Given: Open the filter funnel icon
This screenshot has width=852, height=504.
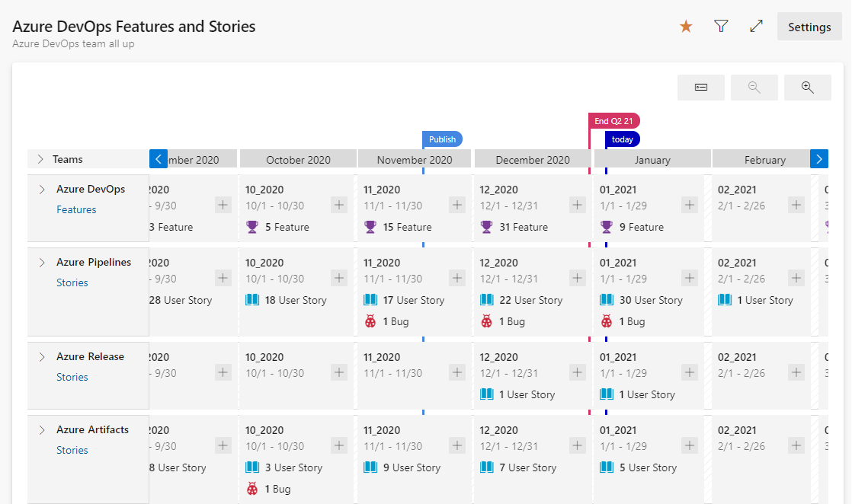Looking at the screenshot, I should (x=721, y=26).
